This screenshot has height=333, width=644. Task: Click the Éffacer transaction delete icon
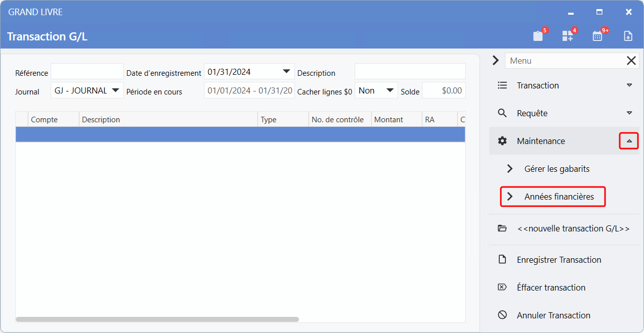click(502, 288)
